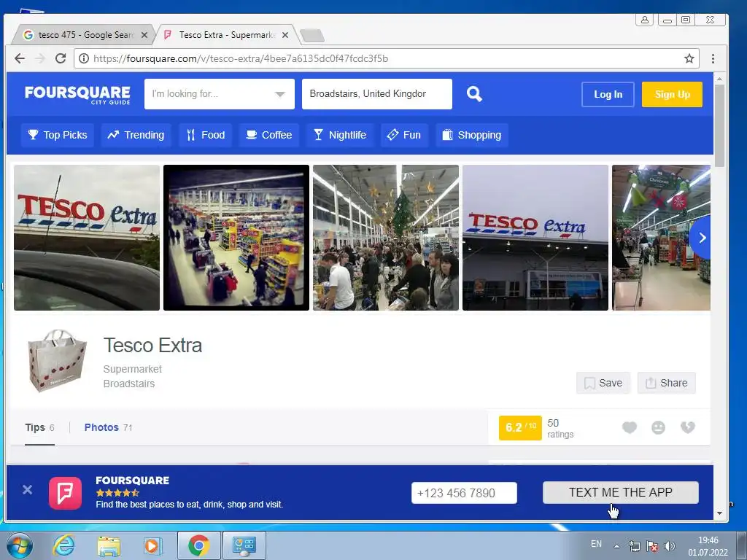The image size is (747, 560).
Task: Click the Chrome taskbar icon
Action: [x=199, y=545]
